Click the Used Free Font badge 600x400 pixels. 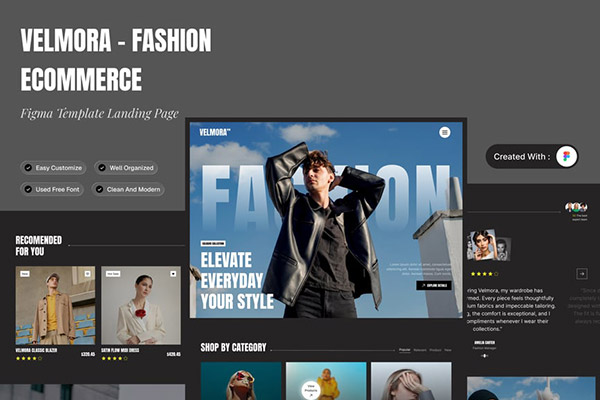click(x=52, y=189)
